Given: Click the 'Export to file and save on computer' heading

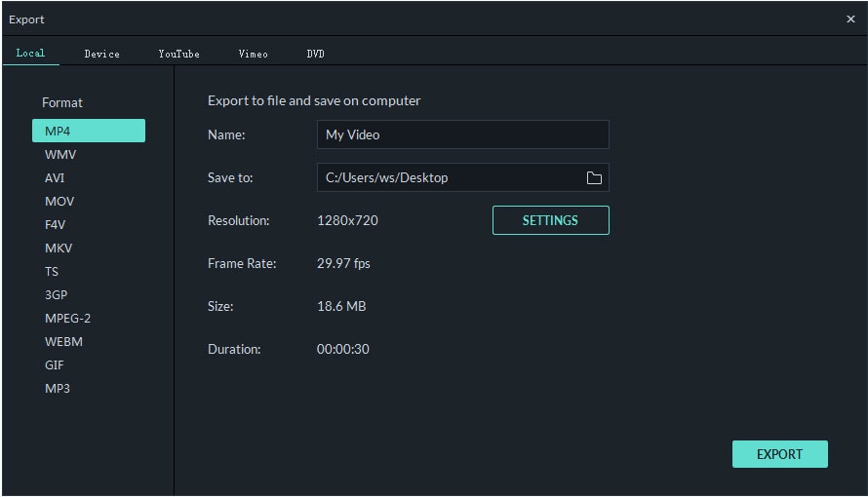Looking at the screenshot, I should pos(314,100).
